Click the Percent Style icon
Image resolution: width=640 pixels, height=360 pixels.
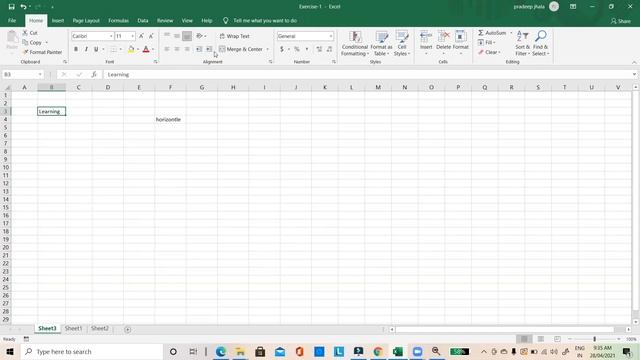pyautogui.click(x=297, y=49)
